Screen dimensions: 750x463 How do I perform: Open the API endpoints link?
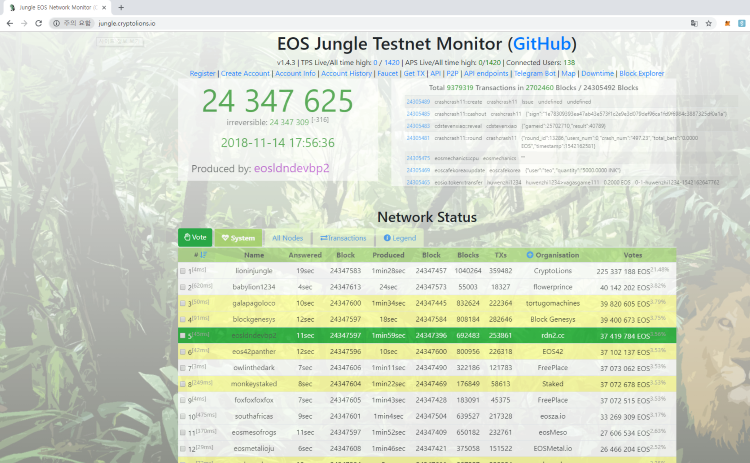486,73
